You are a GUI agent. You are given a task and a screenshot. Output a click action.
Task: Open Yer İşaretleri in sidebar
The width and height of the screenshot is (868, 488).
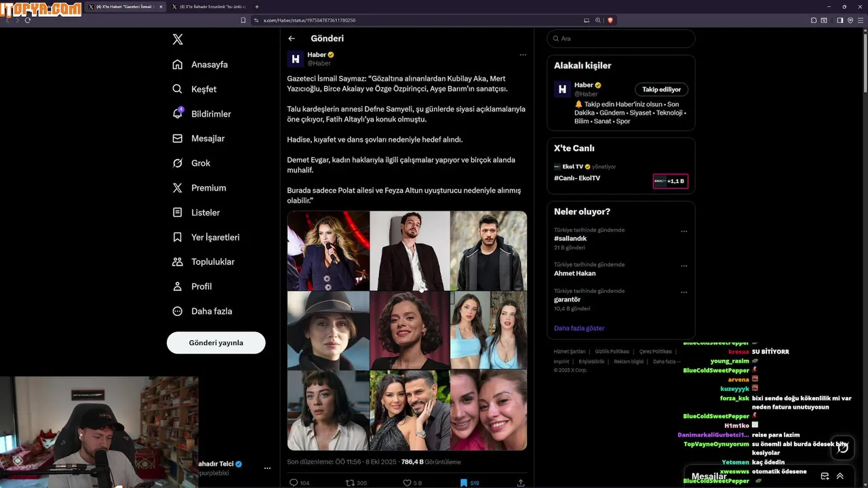pyautogui.click(x=205, y=237)
